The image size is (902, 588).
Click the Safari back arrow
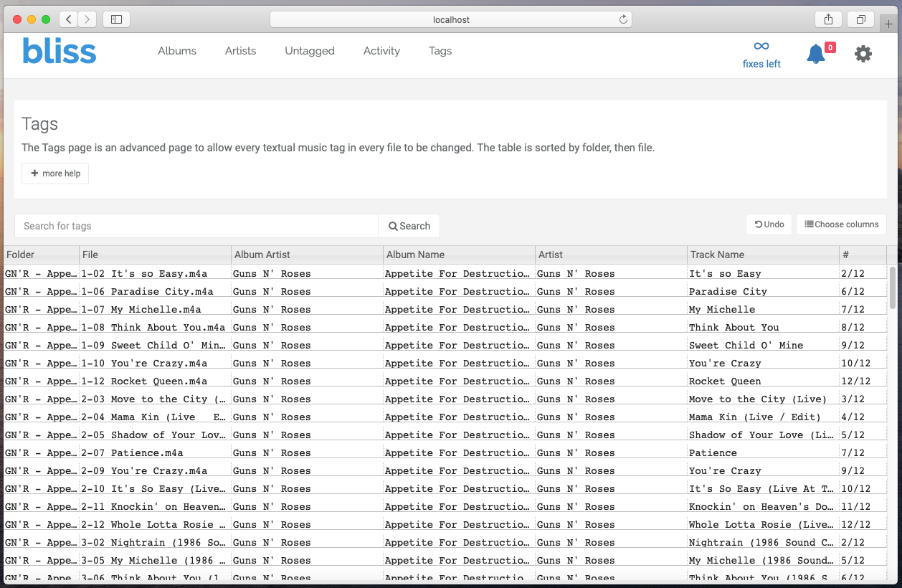click(68, 19)
